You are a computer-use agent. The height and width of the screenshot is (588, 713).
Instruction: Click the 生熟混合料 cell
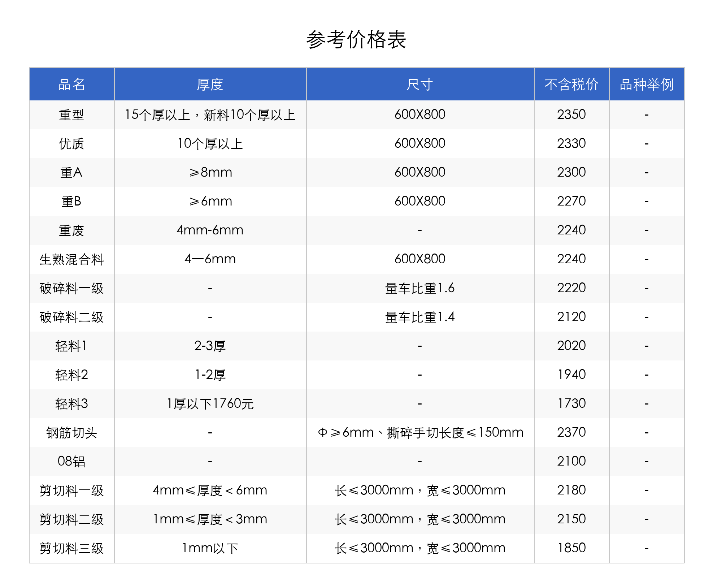[x=71, y=259]
